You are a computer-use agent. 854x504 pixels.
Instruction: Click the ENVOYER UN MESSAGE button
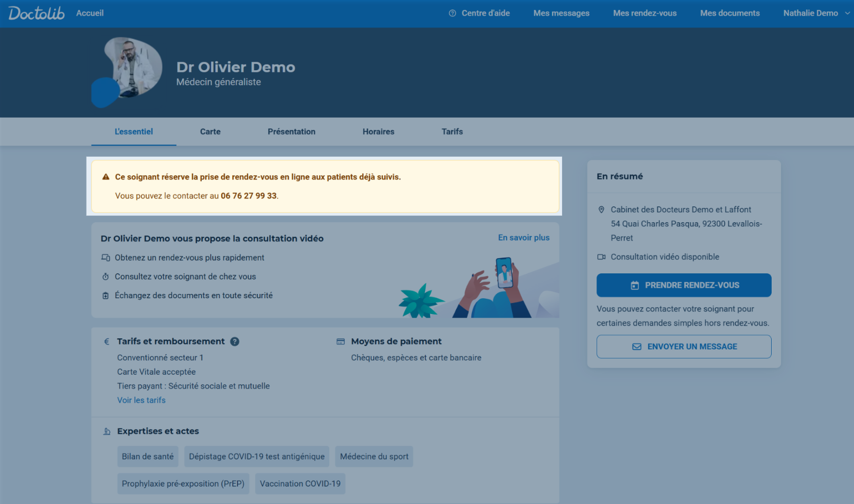tap(684, 347)
